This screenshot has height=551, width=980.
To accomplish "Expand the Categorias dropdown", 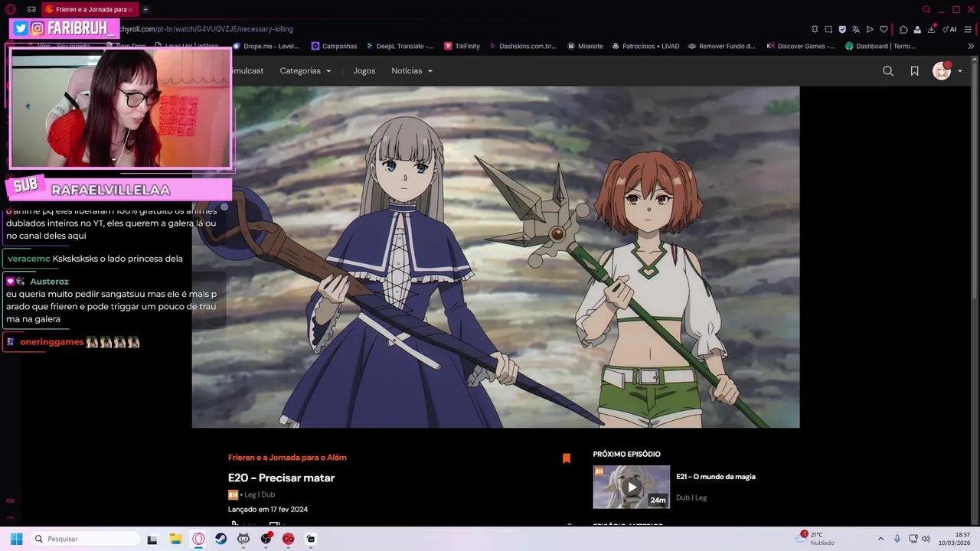I will point(305,70).
